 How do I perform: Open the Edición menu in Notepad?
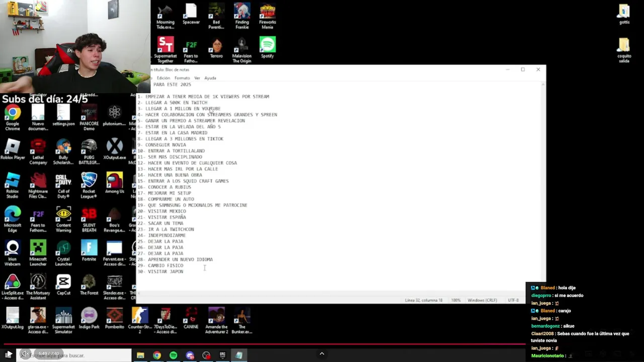click(163, 78)
